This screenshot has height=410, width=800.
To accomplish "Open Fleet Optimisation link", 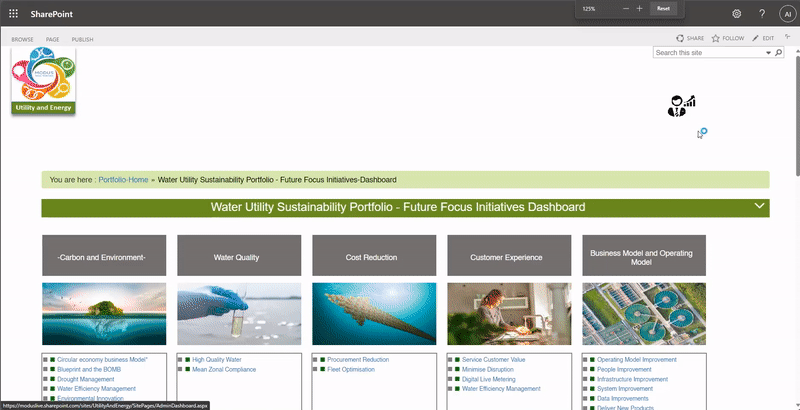I will click(351, 369).
